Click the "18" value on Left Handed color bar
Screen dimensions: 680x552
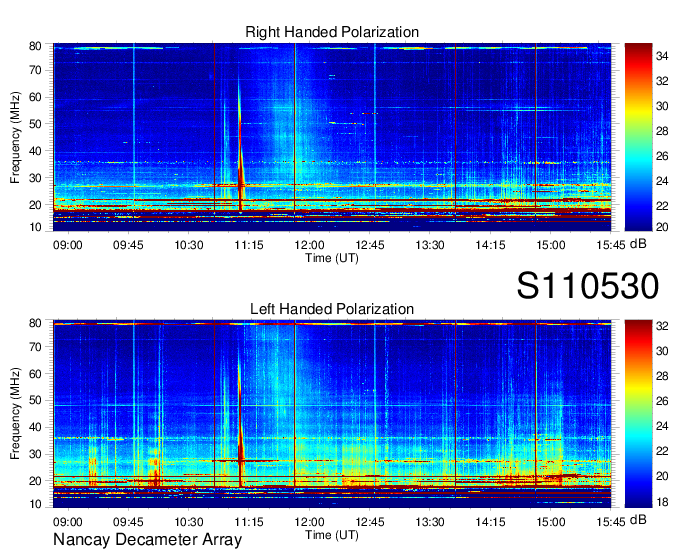[662, 502]
